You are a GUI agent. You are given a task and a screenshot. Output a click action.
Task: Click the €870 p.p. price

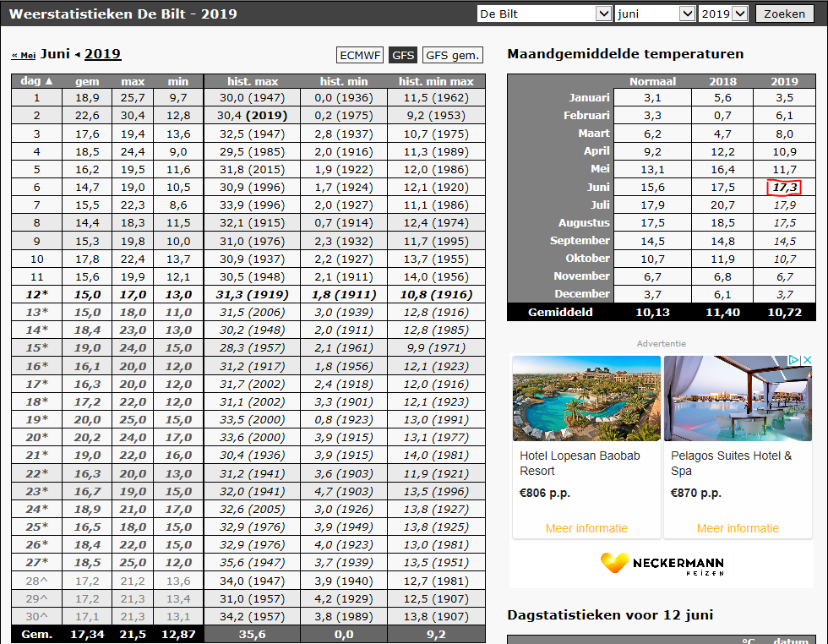point(695,493)
